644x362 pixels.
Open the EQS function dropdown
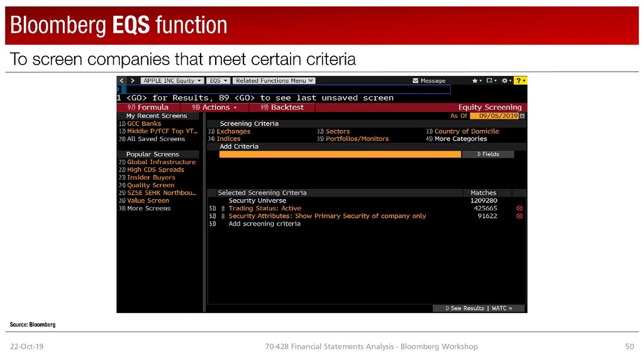pos(218,80)
